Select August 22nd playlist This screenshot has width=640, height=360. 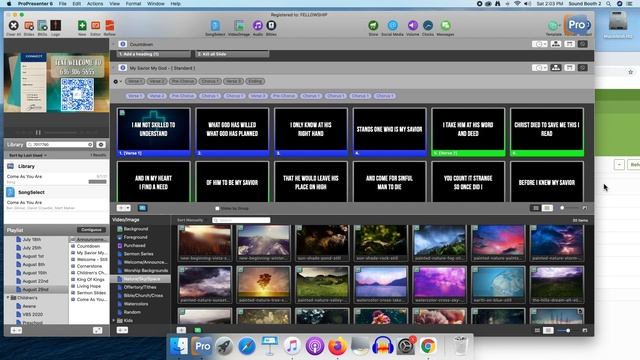35,281
